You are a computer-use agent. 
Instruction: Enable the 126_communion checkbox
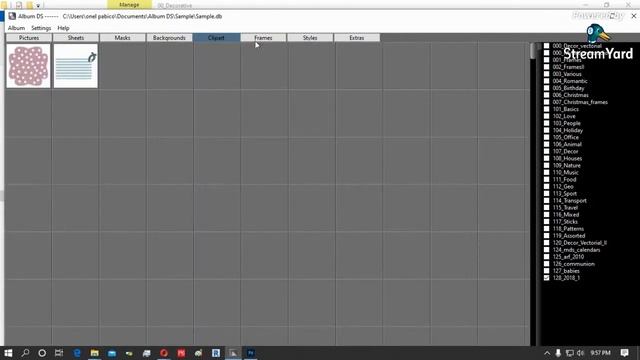(547, 264)
